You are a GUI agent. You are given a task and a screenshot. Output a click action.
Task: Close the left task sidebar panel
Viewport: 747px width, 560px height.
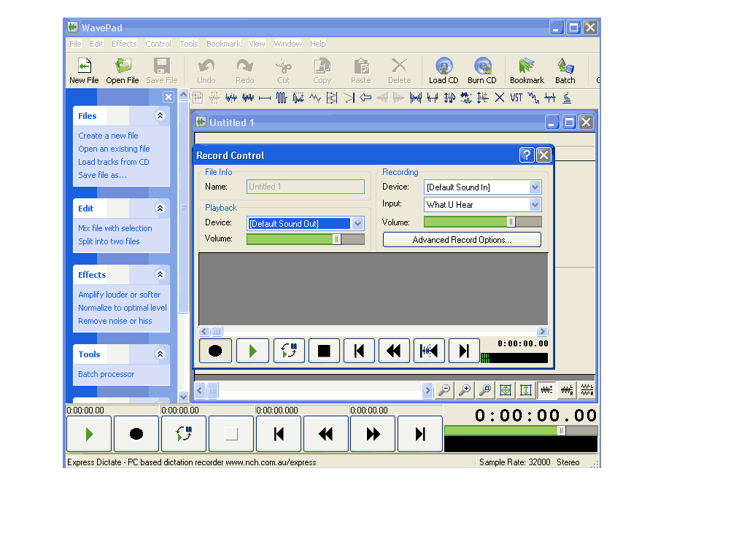click(x=169, y=97)
